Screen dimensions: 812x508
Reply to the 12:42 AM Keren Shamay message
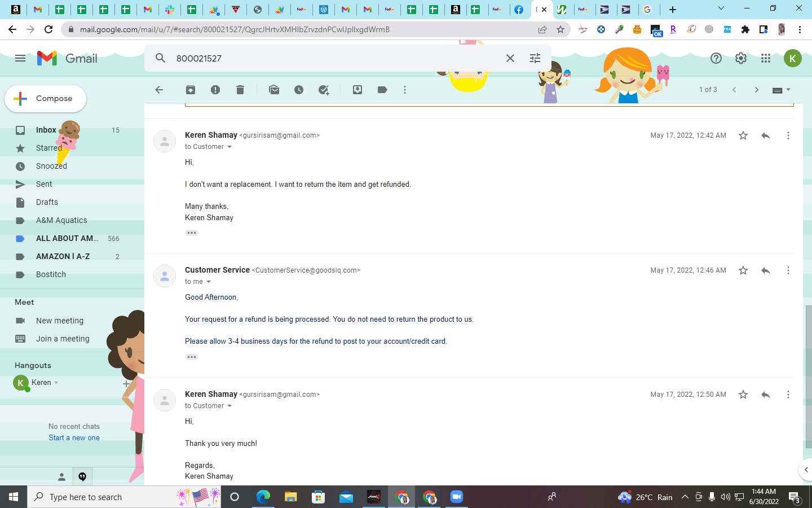(766, 135)
